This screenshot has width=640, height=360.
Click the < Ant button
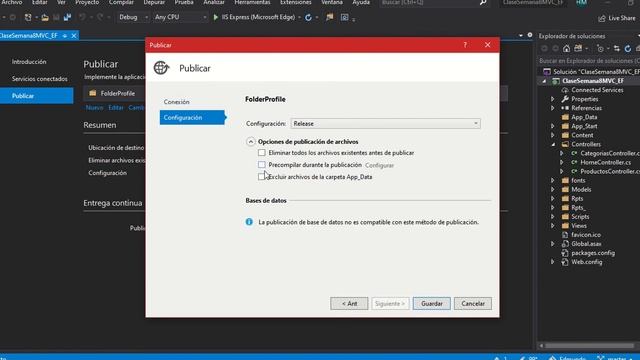click(x=349, y=304)
